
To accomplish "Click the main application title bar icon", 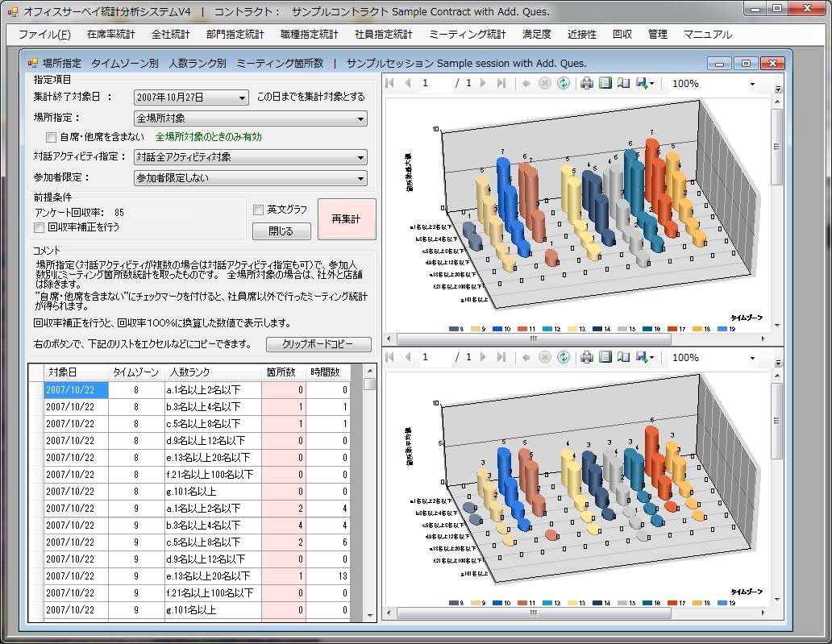I will point(13,11).
